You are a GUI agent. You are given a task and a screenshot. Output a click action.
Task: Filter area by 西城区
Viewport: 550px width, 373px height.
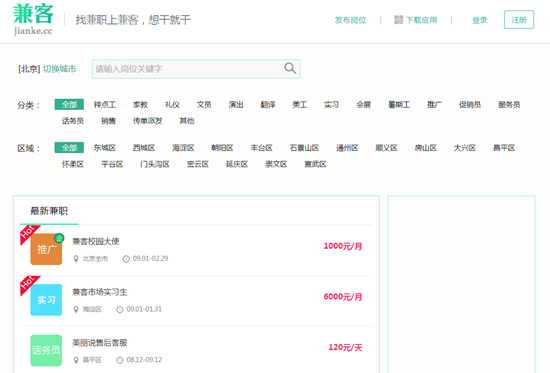(144, 148)
